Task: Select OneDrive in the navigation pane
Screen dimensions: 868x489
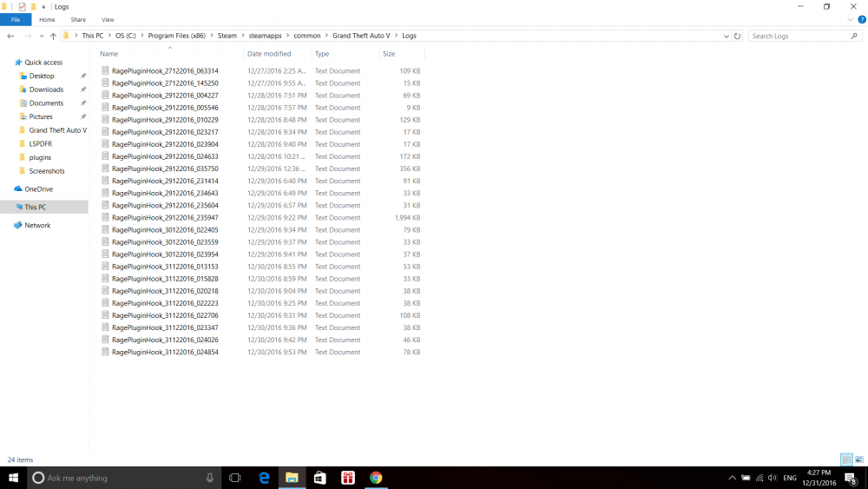Action: click(38, 188)
